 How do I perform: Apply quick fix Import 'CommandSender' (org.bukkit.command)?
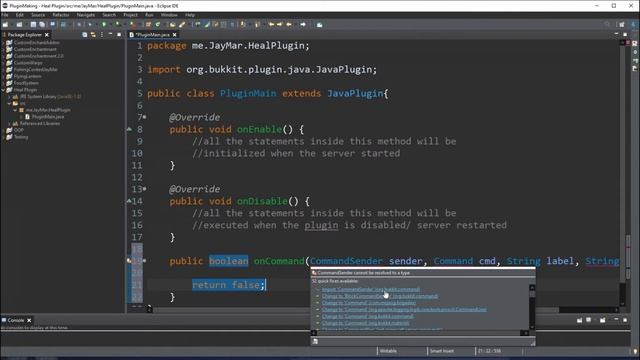pos(371,289)
